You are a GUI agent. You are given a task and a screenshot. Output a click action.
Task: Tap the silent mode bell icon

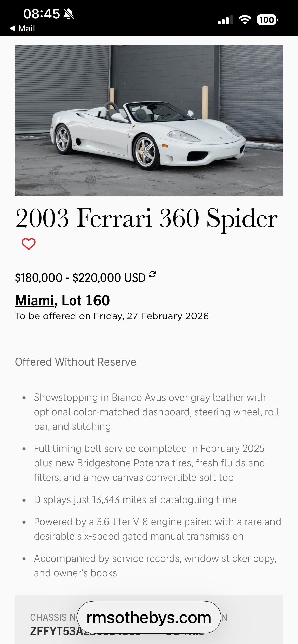[x=69, y=14]
